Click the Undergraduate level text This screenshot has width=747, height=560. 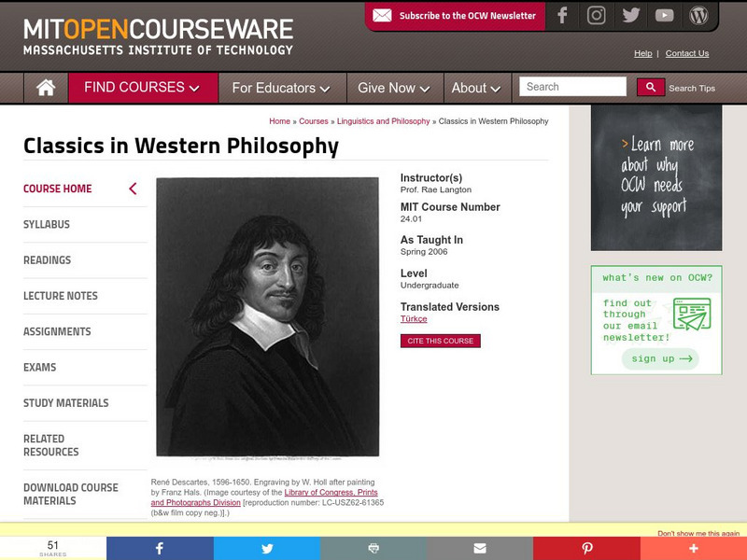pos(430,286)
